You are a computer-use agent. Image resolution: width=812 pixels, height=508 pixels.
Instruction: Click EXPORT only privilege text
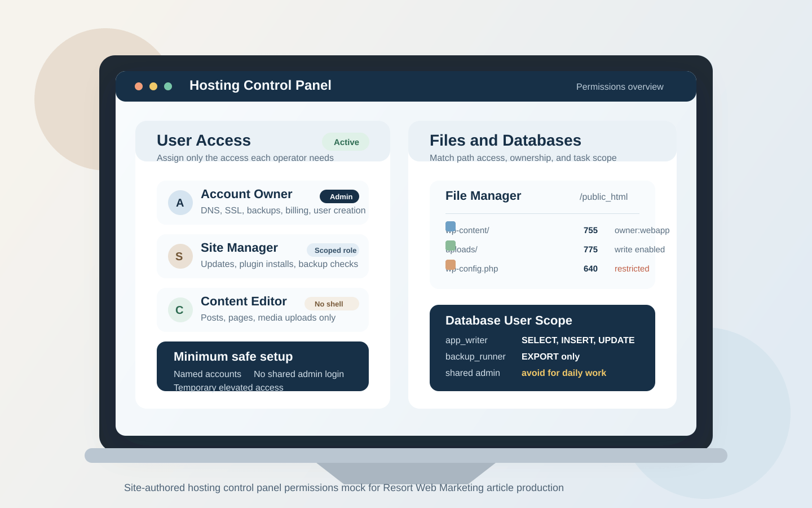tap(550, 357)
